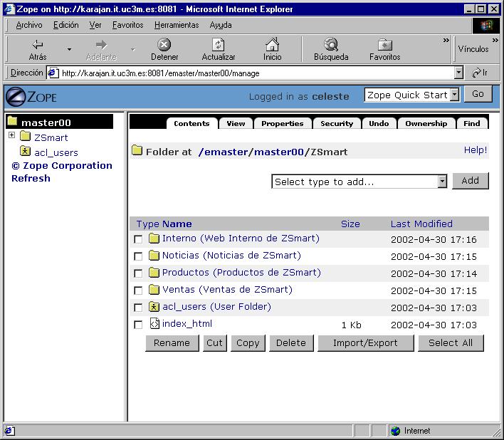Open the Búsqueda search icon
Image resolution: width=504 pixels, height=440 pixels.
click(x=331, y=45)
